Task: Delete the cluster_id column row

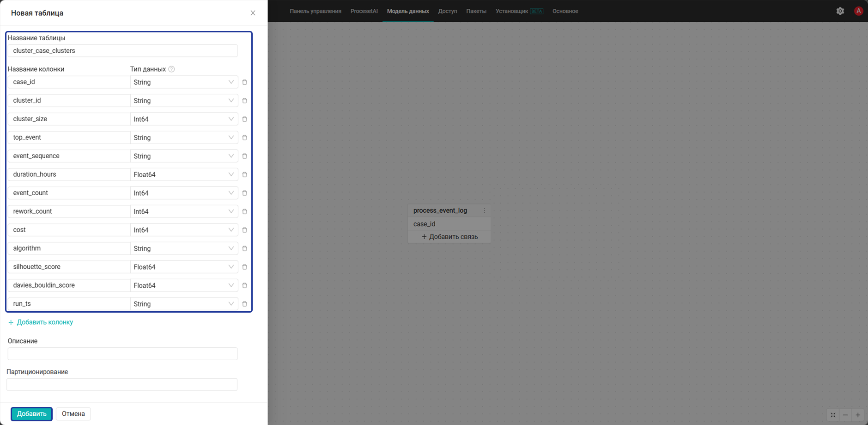Action: [244, 101]
